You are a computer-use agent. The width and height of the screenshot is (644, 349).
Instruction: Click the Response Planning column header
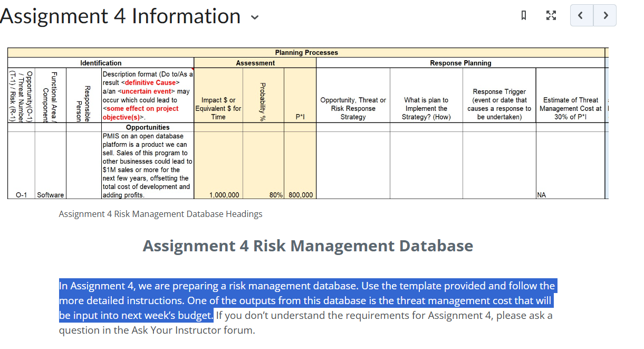click(x=460, y=63)
